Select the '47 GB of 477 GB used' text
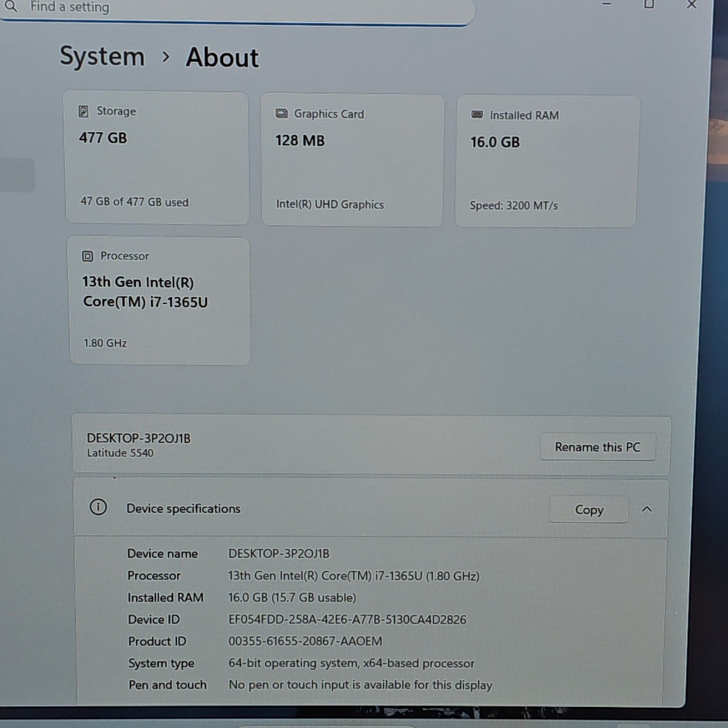This screenshot has height=728, width=728. 135,202
